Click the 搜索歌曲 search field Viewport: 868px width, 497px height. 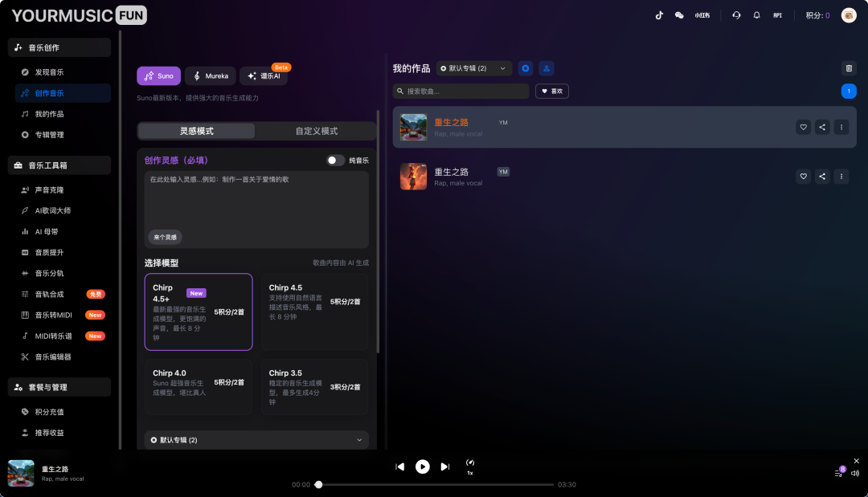[461, 92]
